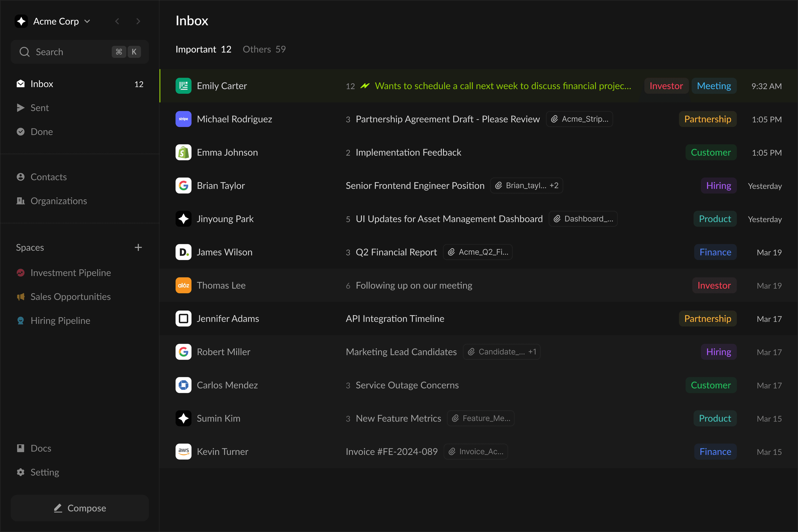
Task: Click Sumin Kim's star avatar
Action: tap(183, 418)
